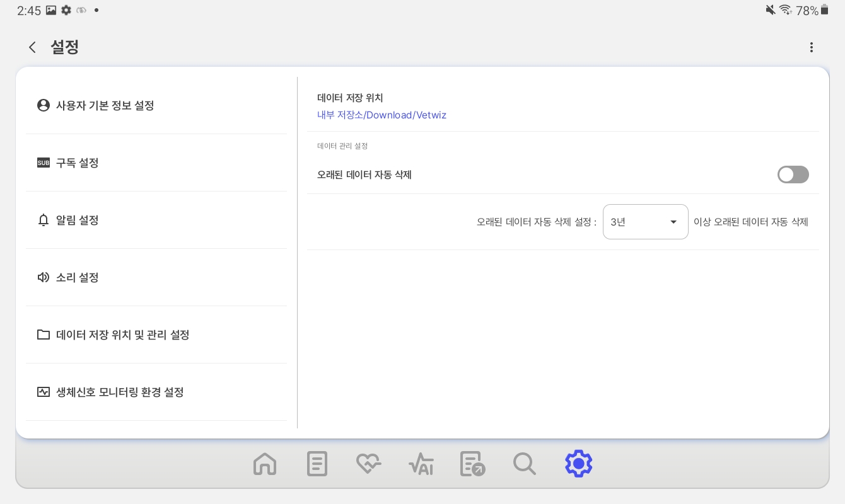Open the AI analysis icon in bottom bar
Image resolution: width=845 pixels, height=504 pixels.
(x=421, y=464)
